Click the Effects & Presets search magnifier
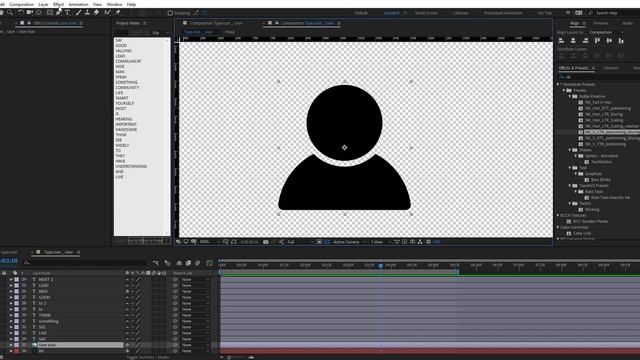The image size is (640, 360). click(562, 77)
